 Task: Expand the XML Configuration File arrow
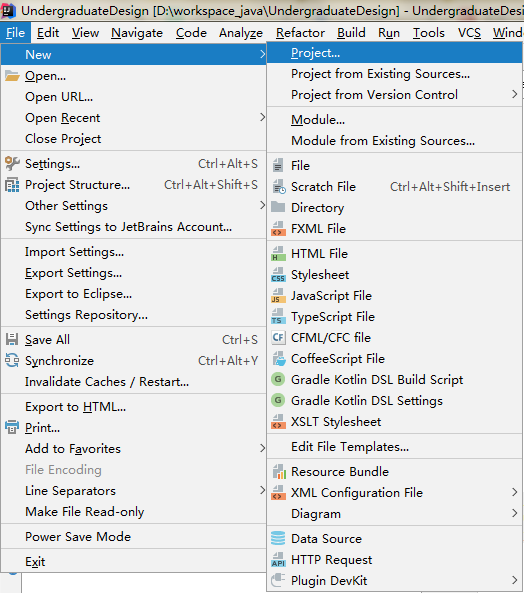point(515,492)
